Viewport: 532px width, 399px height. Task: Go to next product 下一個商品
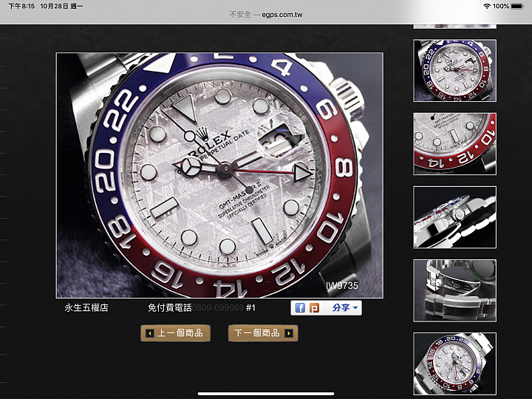[263, 333]
